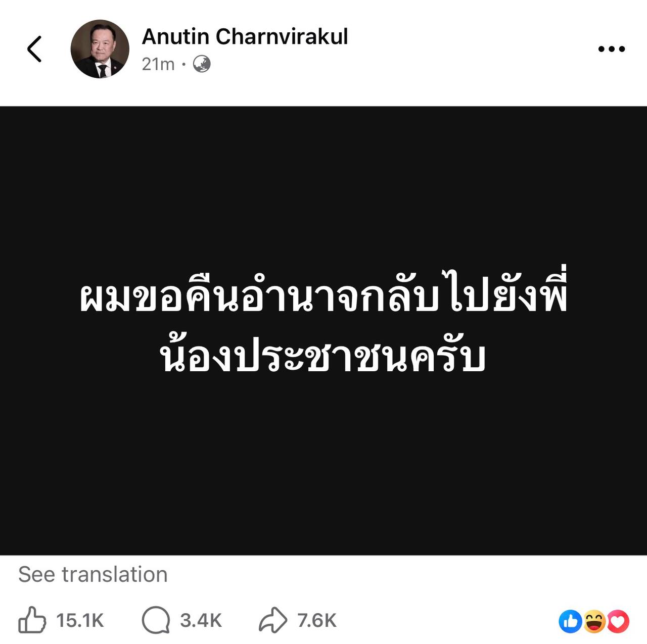
Task: View the 3.4K comments count
Action: pyautogui.click(x=201, y=620)
